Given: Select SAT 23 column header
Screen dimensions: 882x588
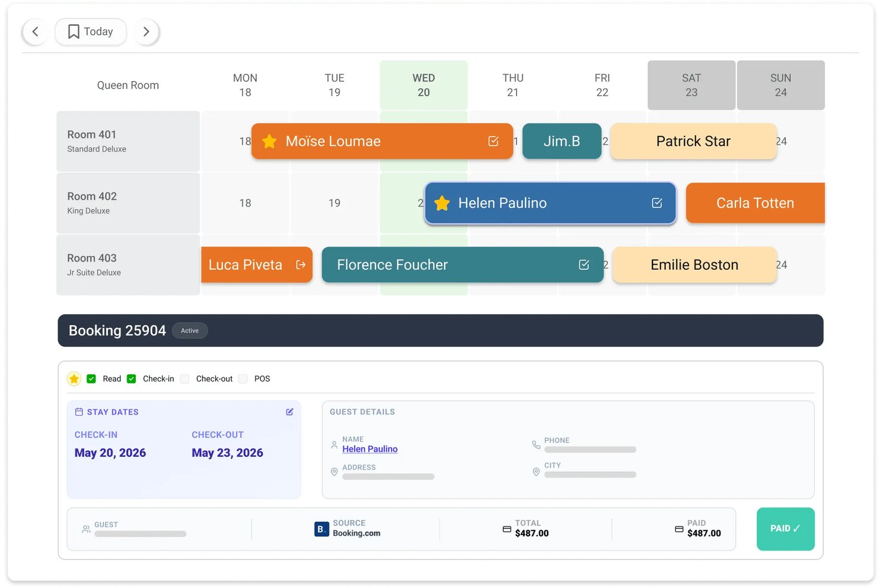Looking at the screenshot, I should 691,85.
